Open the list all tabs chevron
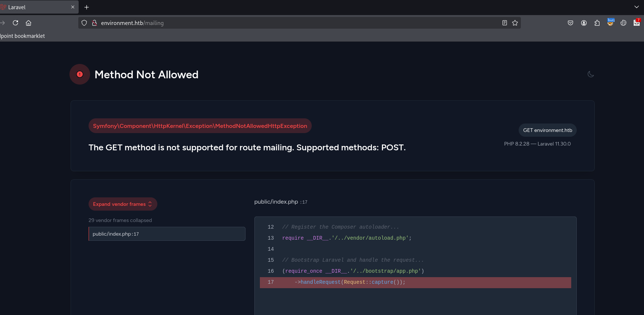The height and width of the screenshot is (315, 644). pos(637,7)
